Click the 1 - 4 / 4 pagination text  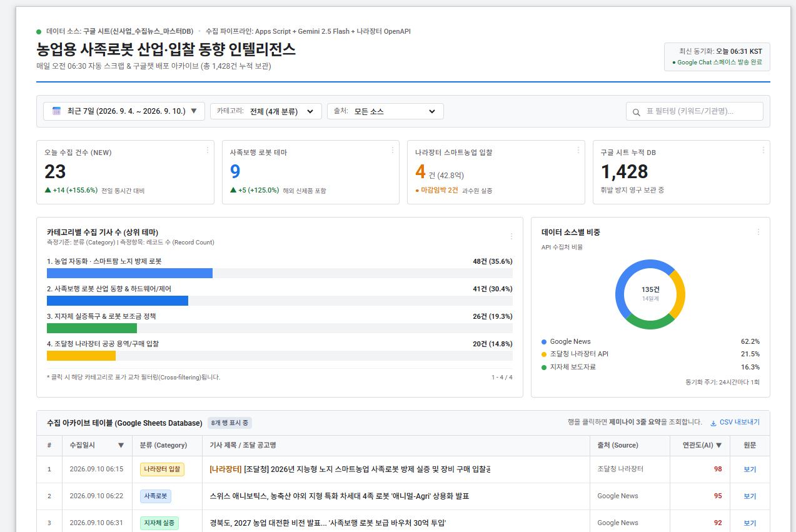tap(502, 377)
